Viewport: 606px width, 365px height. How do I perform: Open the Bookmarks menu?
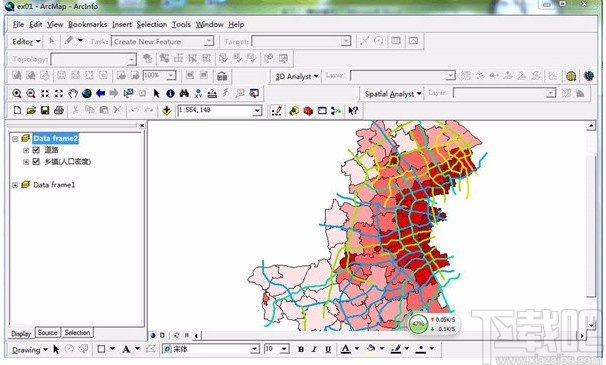click(87, 24)
